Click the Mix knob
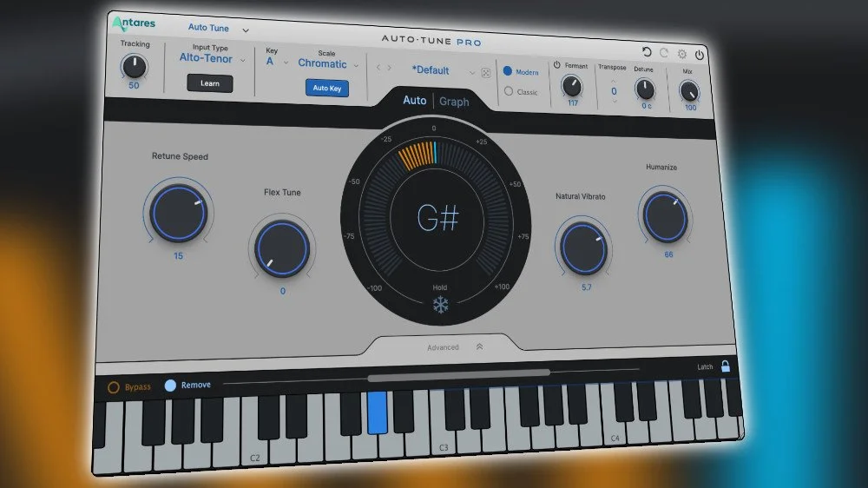Screen dimensions: 868x488 pyautogui.click(x=689, y=91)
